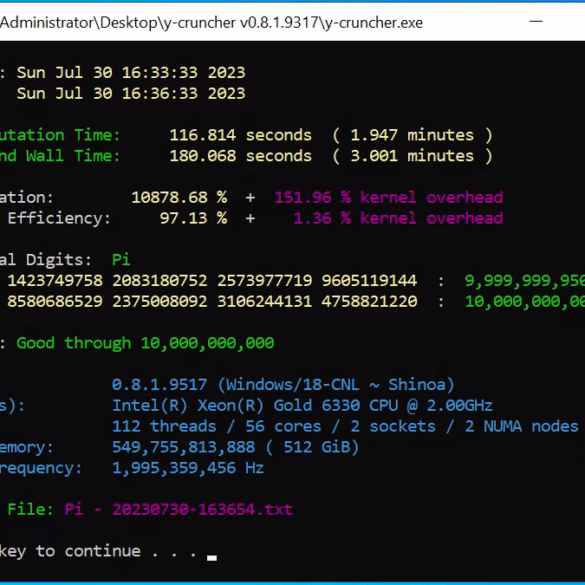Click the Wall Time: label

73,156
